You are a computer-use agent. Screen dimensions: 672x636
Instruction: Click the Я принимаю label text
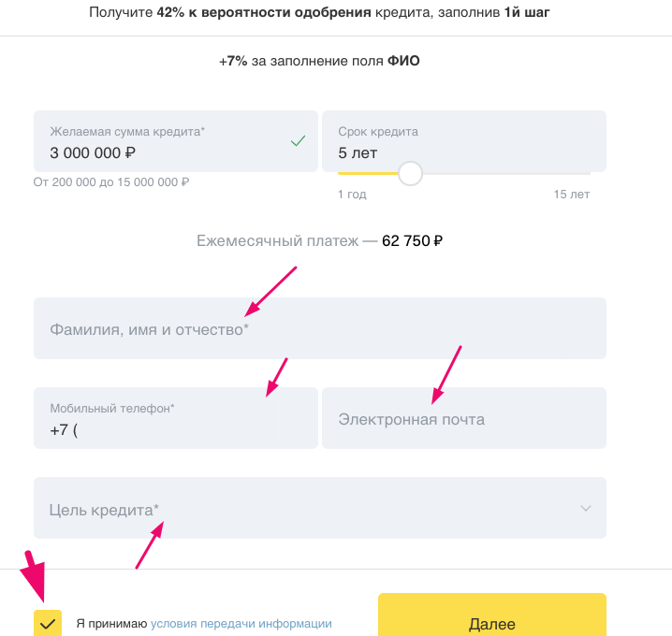click(112, 624)
